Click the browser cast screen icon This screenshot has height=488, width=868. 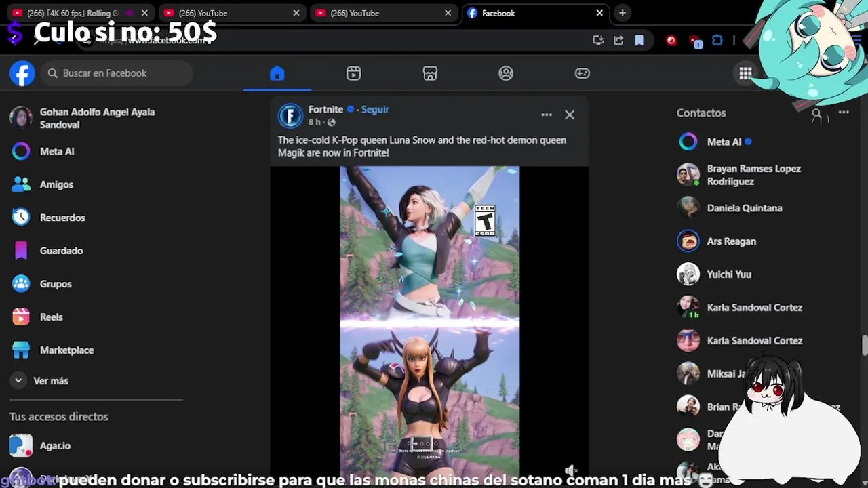[598, 41]
